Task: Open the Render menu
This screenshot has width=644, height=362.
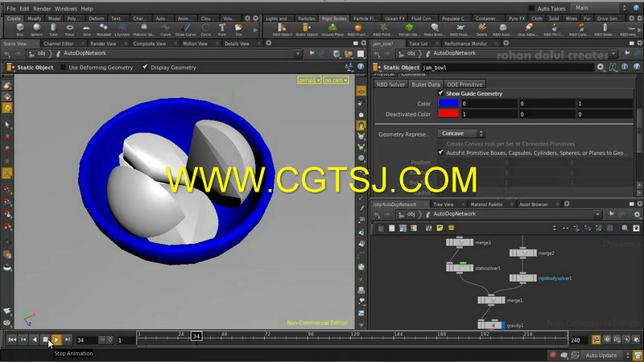Action: pos(42,9)
